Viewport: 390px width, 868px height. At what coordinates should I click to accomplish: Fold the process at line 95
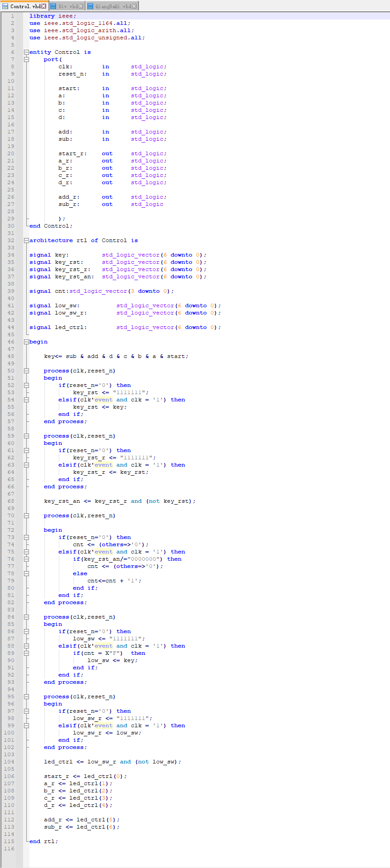click(26, 696)
